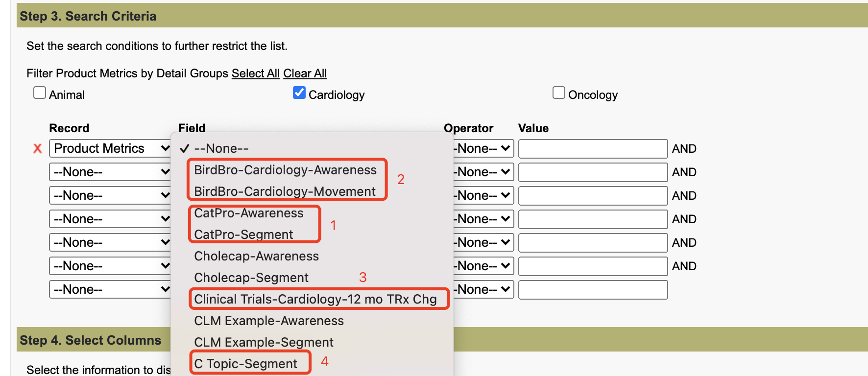Choose the CLM Example-Segment option
The image size is (868, 376).
click(x=264, y=342)
